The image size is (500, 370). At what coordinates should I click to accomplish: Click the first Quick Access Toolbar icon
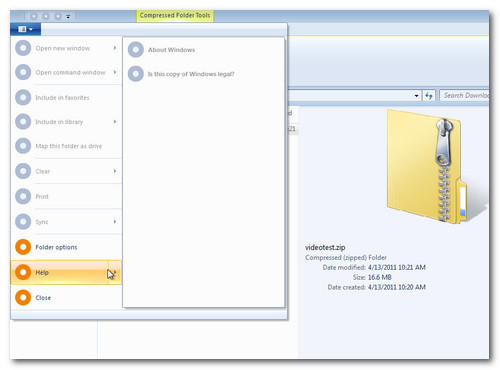[x=34, y=16]
